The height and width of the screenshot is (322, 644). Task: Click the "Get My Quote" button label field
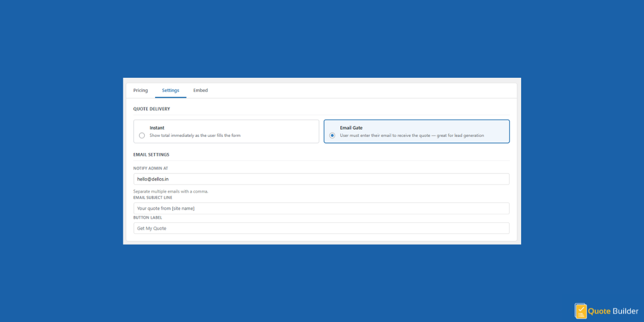[x=321, y=228]
